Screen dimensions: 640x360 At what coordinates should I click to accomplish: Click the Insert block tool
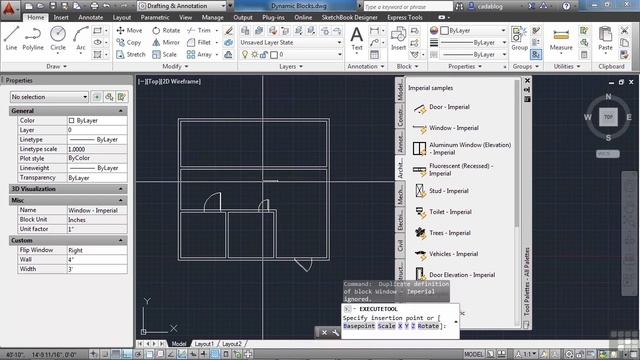pos(398,39)
